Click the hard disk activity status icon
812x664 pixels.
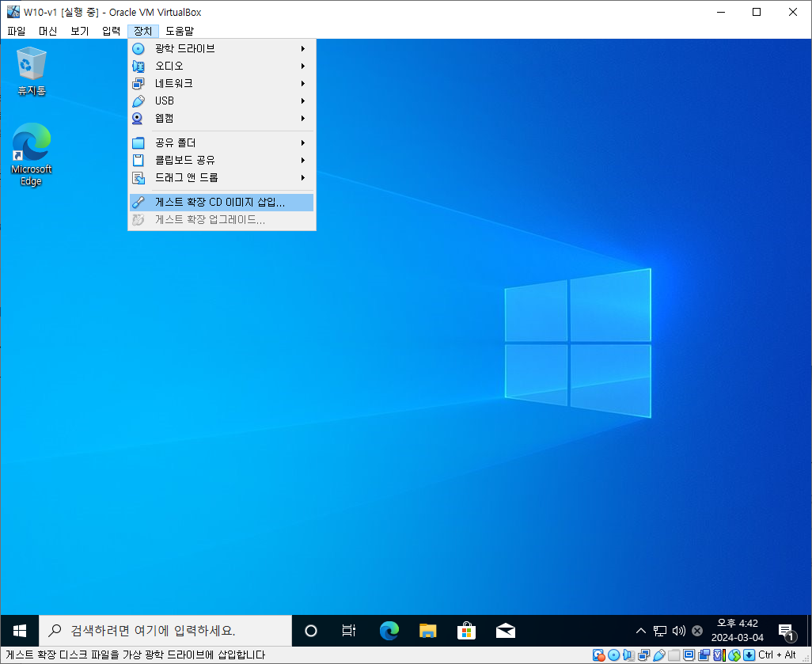pos(598,655)
